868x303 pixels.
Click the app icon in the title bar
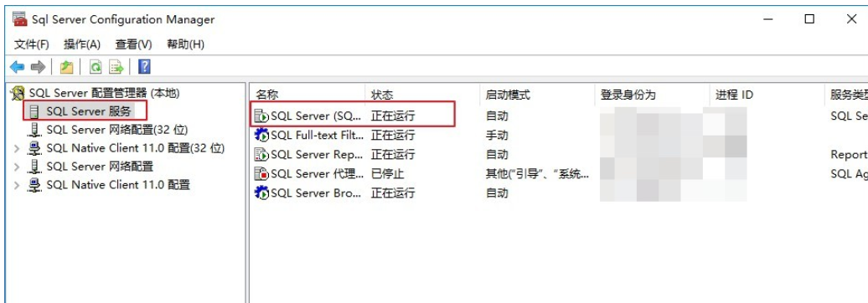click(20, 19)
